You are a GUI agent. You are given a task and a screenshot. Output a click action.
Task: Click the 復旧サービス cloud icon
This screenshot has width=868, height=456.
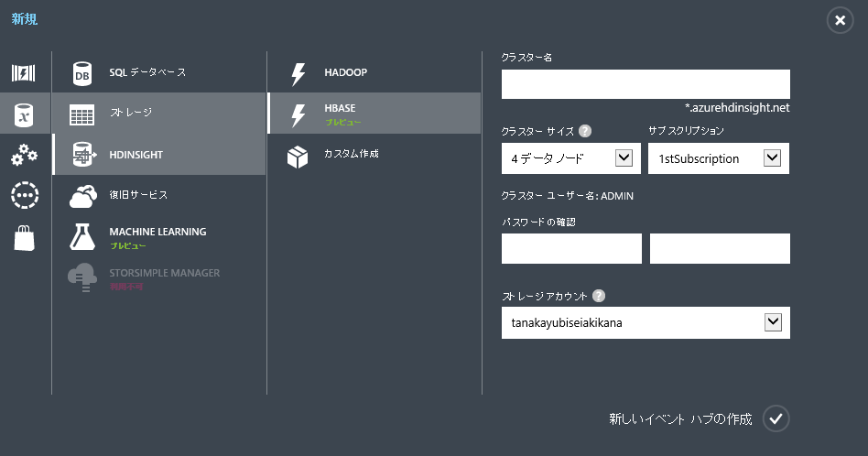82,196
